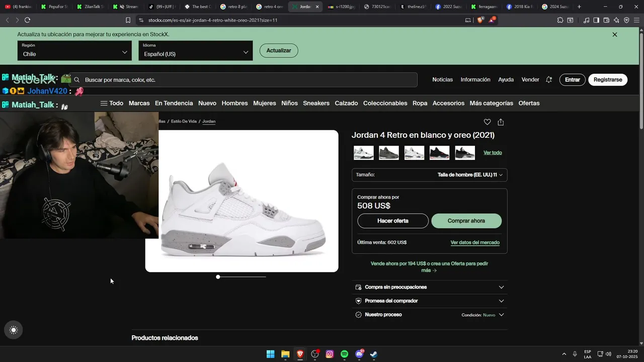Close the location update banner

tap(615, 35)
